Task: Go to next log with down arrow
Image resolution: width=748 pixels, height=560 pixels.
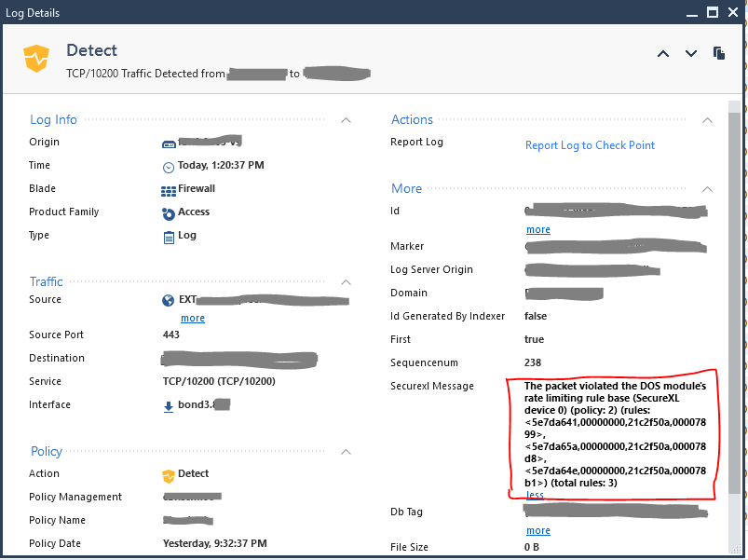Action: coord(690,54)
